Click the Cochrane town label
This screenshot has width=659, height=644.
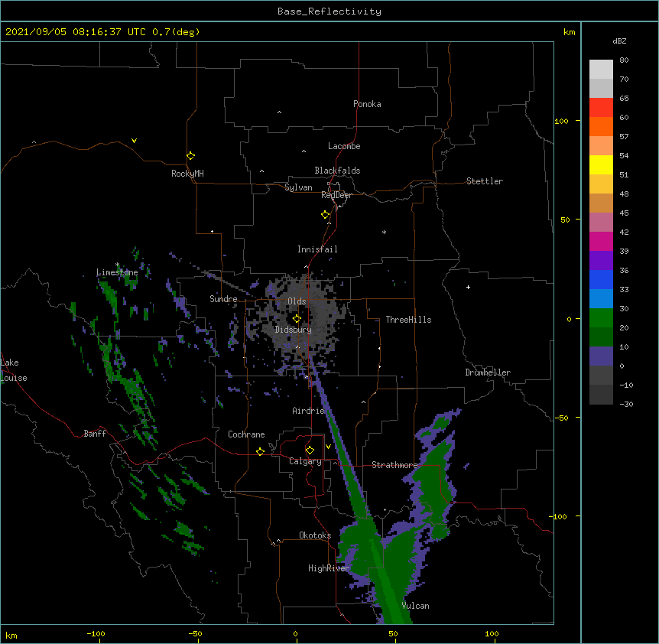pos(246,434)
